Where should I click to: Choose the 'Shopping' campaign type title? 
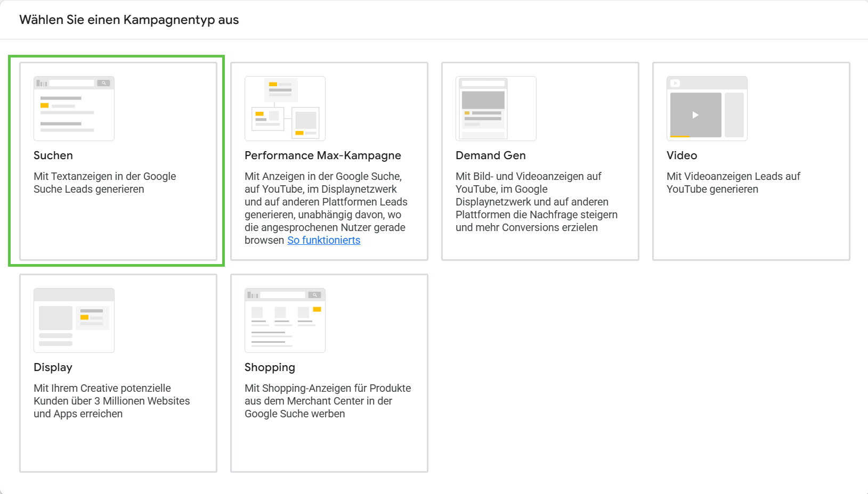click(x=270, y=367)
